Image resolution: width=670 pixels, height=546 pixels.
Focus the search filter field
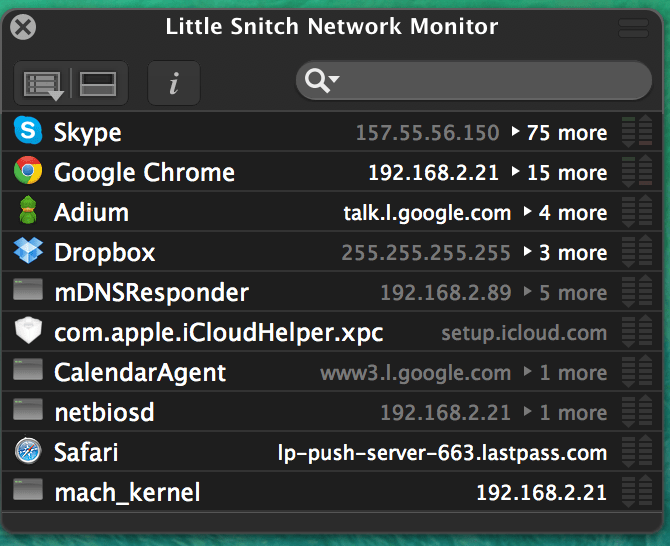[x=490, y=81]
